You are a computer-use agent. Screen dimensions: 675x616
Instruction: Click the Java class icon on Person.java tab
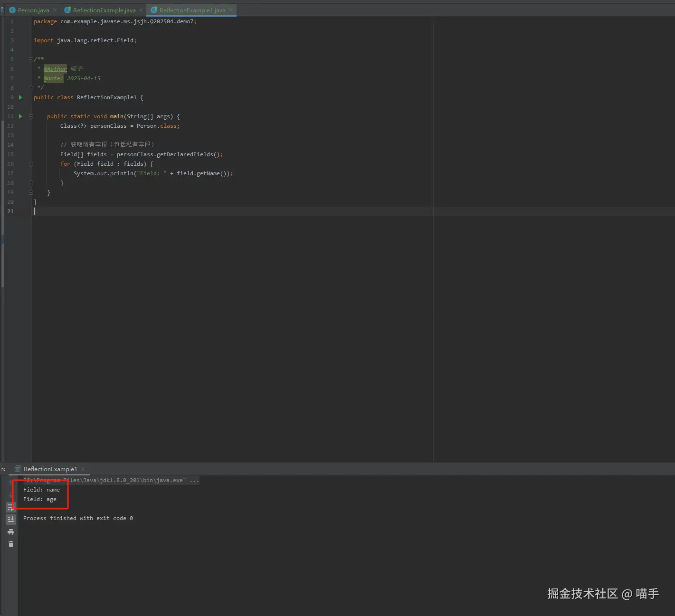tap(12, 10)
